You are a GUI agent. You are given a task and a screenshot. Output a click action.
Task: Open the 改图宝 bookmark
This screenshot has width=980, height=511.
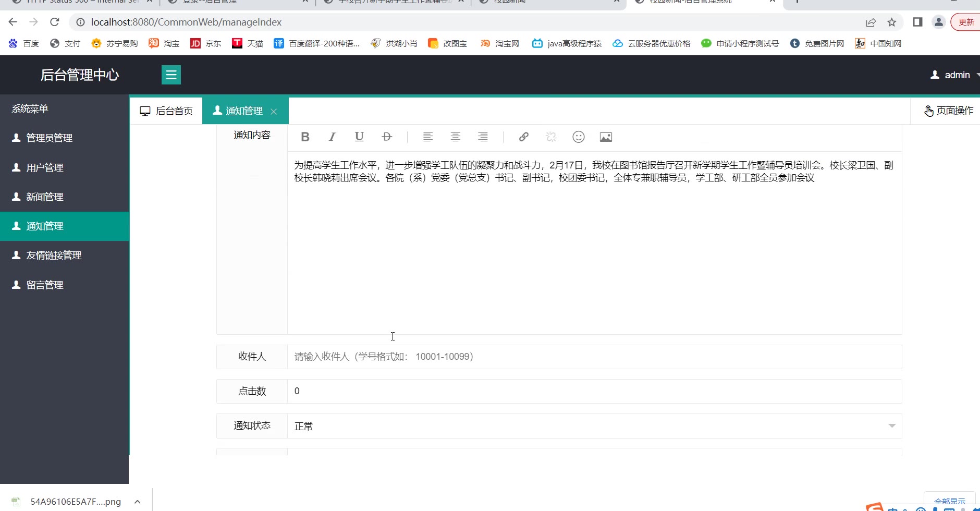coord(447,43)
